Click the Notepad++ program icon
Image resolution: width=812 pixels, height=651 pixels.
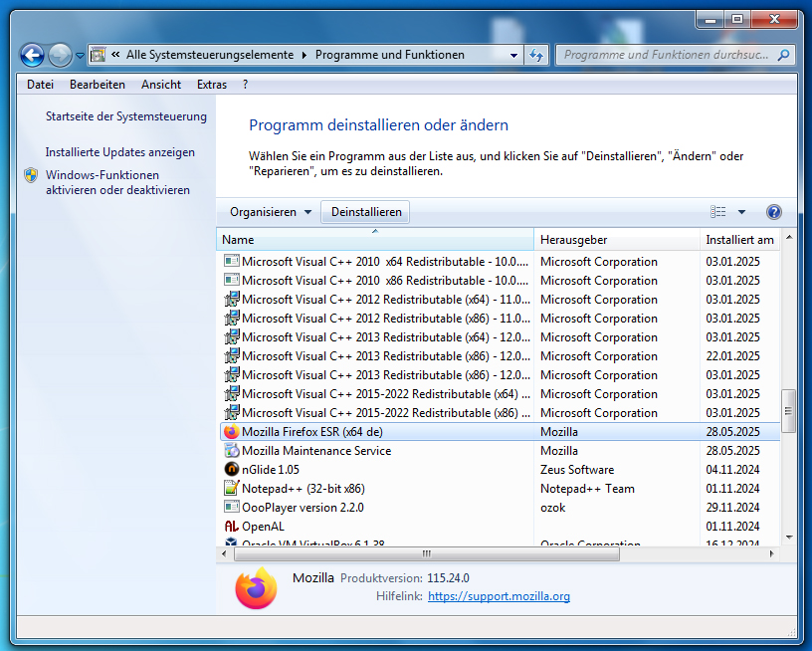tap(231, 489)
